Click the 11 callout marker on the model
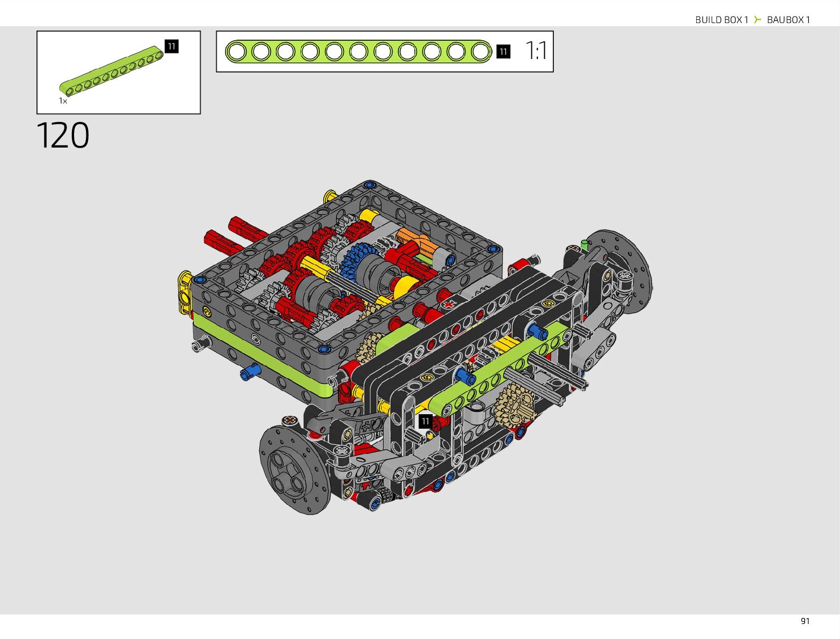 pos(425,421)
